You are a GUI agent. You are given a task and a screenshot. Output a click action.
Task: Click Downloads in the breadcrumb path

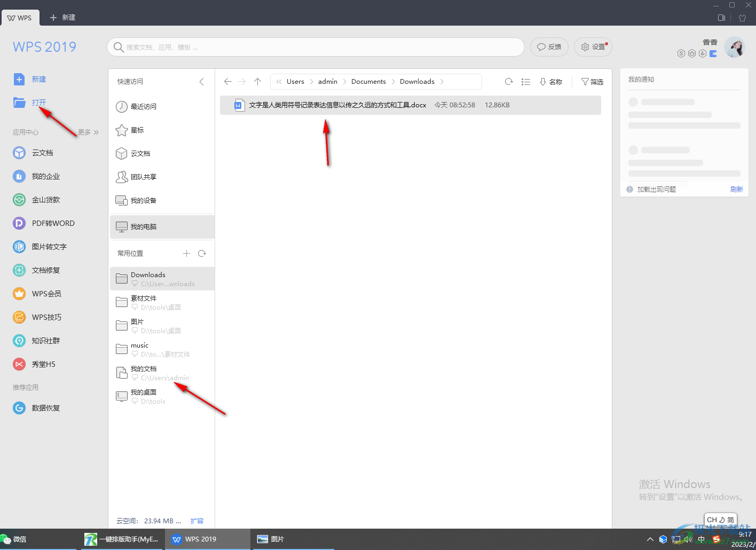coord(417,82)
